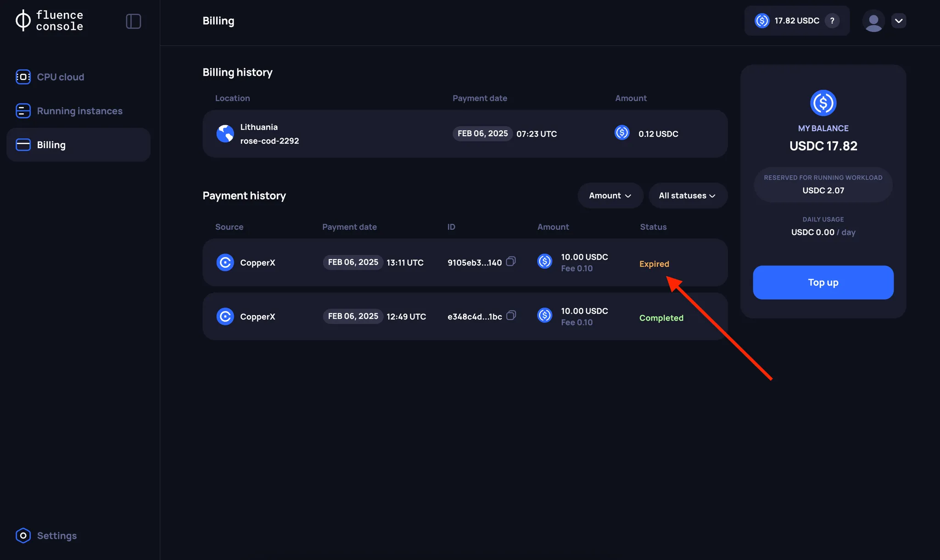Click the copy ID icon for completed payment
Viewport: 940px width, 560px height.
point(511,316)
